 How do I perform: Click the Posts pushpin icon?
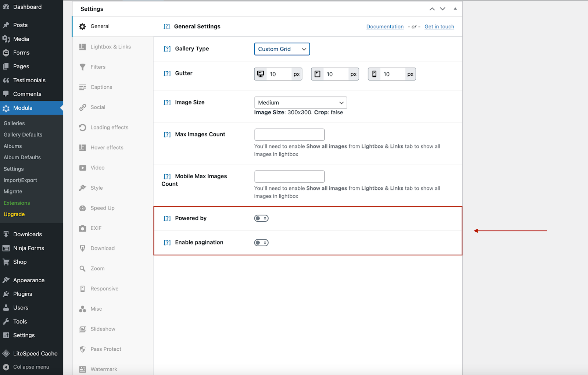click(x=6, y=25)
